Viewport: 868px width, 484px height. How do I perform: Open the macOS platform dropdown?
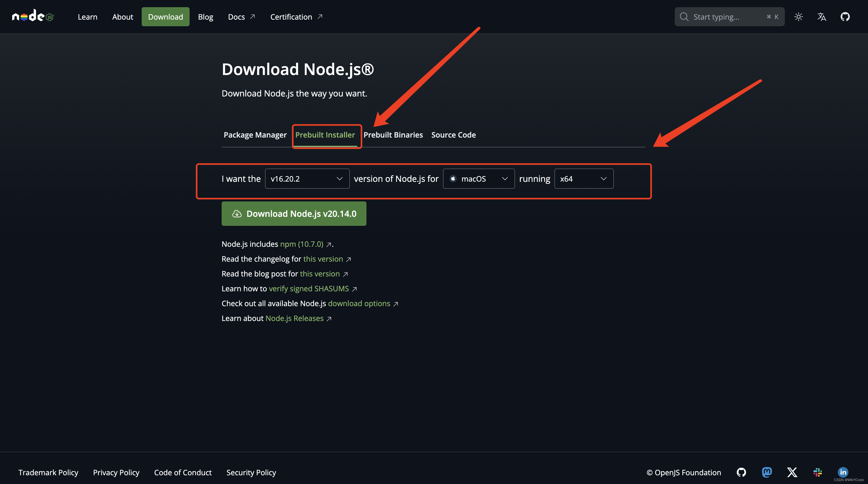pyautogui.click(x=478, y=179)
